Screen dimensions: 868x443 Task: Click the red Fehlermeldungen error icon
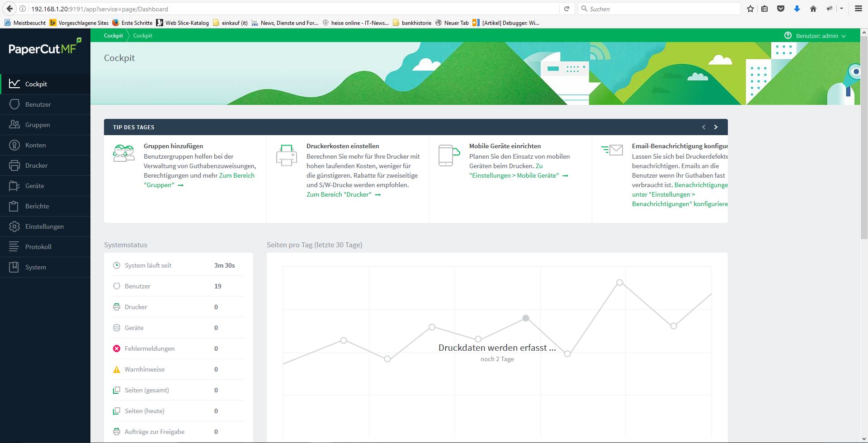coord(117,349)
